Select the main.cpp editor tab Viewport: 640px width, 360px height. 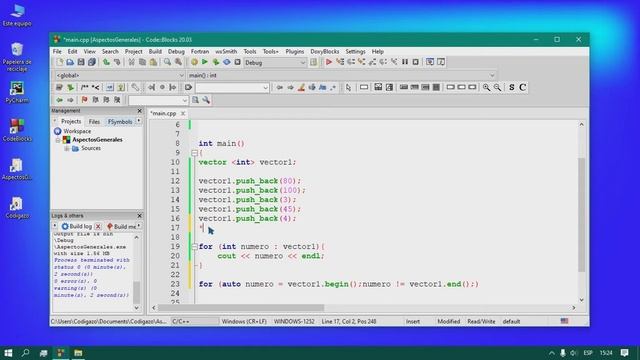point(163,113)
